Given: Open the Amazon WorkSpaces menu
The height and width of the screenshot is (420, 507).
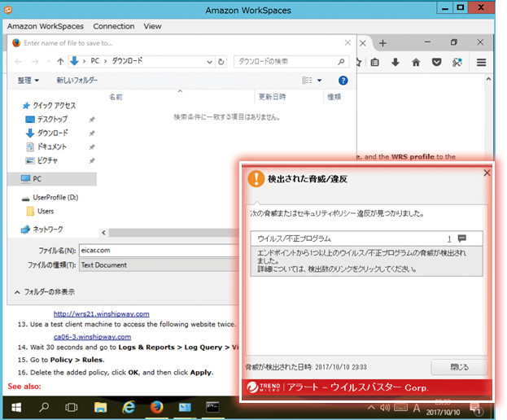Looking at the screenshot, I should tap(46, 26).
